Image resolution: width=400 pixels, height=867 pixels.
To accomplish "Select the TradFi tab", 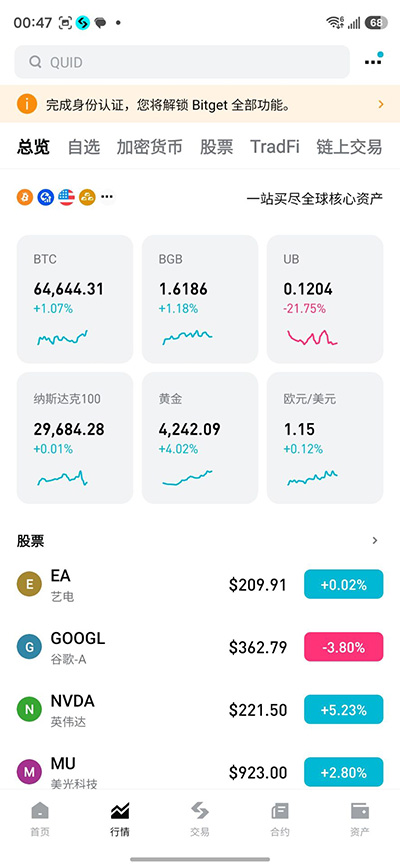I will 275,147.
